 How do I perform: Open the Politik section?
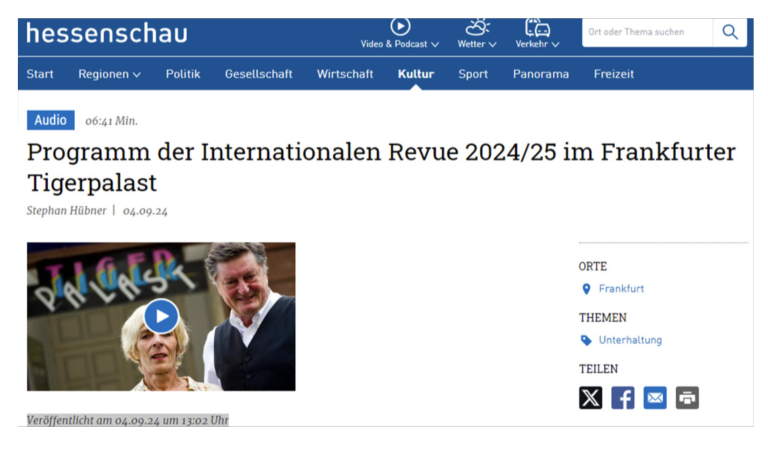click(x=183, y=74)
